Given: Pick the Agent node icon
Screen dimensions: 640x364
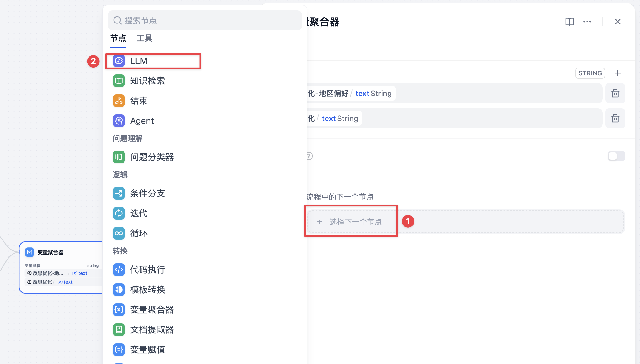Looking at the screenshot, I should [119, 121].
